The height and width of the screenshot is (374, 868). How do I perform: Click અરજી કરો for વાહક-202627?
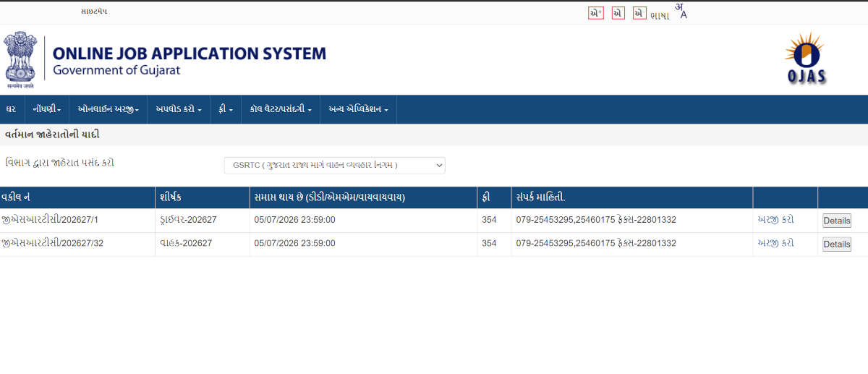click(775, 243)
